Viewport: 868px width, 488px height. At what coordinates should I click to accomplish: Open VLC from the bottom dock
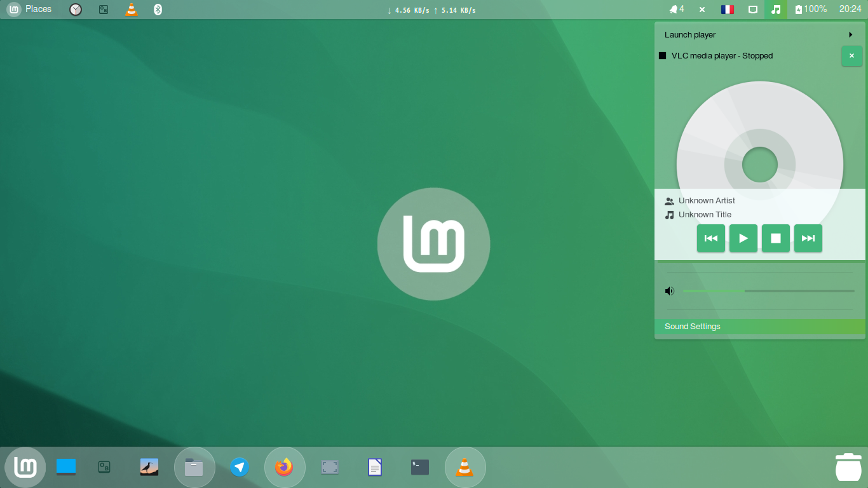click(x=465, y=468)
